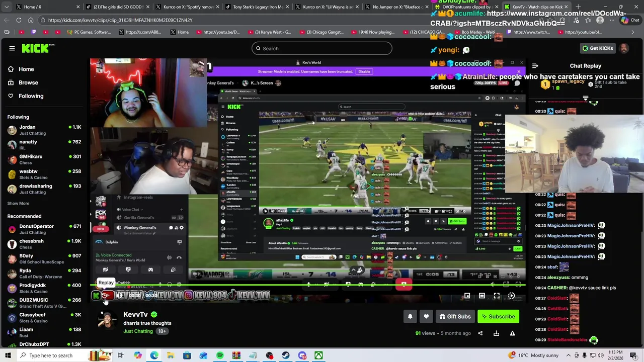The image size is (644, 362).
Task: Switch the player to theater mode
Action: 481,296
